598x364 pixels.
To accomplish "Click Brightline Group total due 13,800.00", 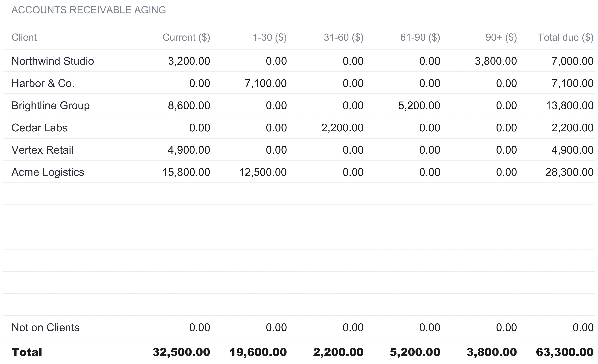I will pyautogui.click(x=570, y=106).
